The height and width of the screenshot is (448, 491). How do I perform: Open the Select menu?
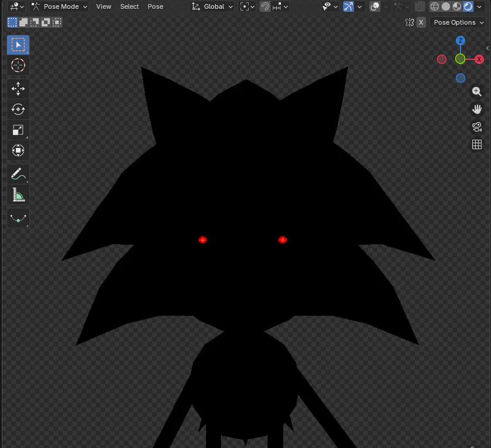(x=129, y=6)
